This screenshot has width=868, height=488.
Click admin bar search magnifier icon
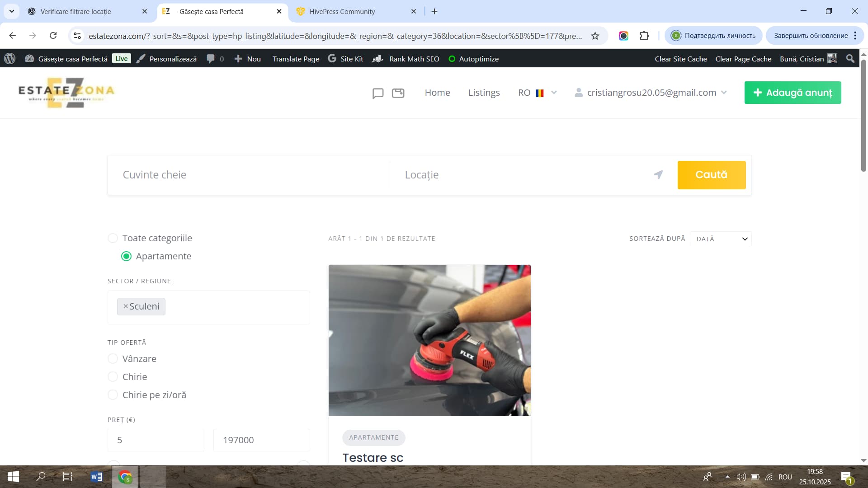(x=850, y=59)
